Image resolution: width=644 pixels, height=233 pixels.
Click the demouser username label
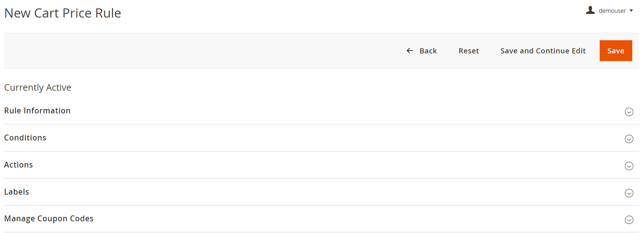click(612, 11)
